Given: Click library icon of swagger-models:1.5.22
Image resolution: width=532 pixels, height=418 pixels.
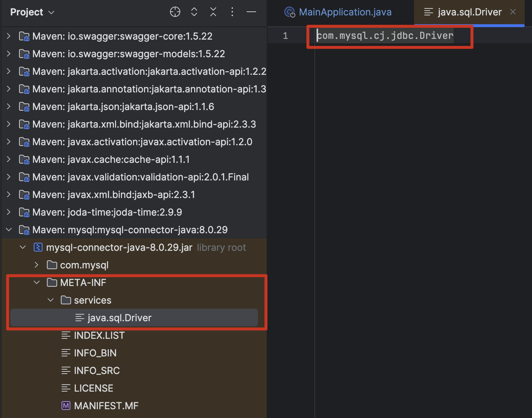Looking at the screenshot, I should point(24,54).
